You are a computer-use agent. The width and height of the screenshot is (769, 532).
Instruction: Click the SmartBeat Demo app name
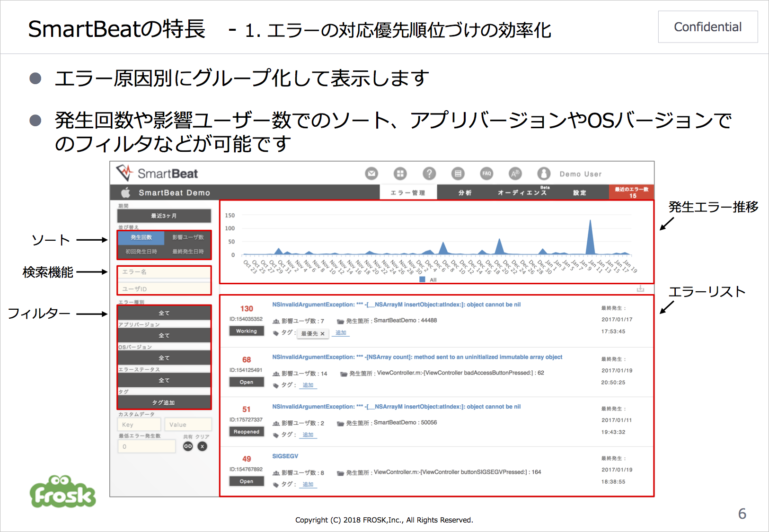[x=174, y=192]
